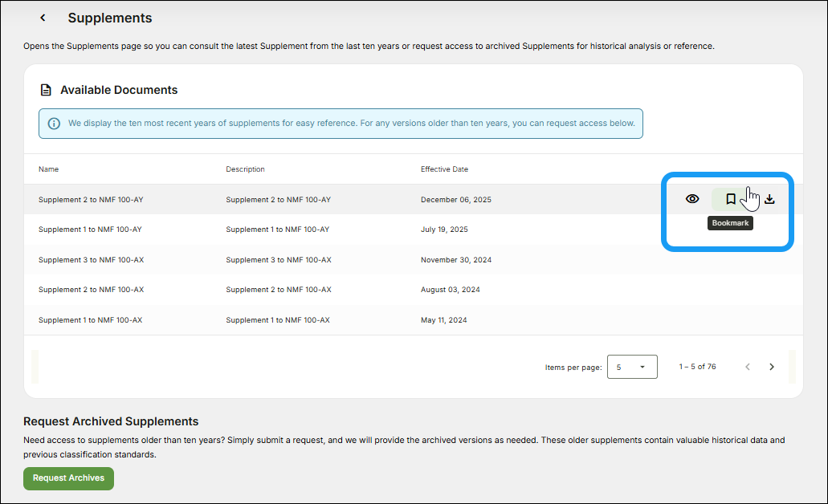The height and width of the screenshot is (504, 828).
Task: Select Supplement 3 to NMF 100-AX in Name column
Action: 91,260
